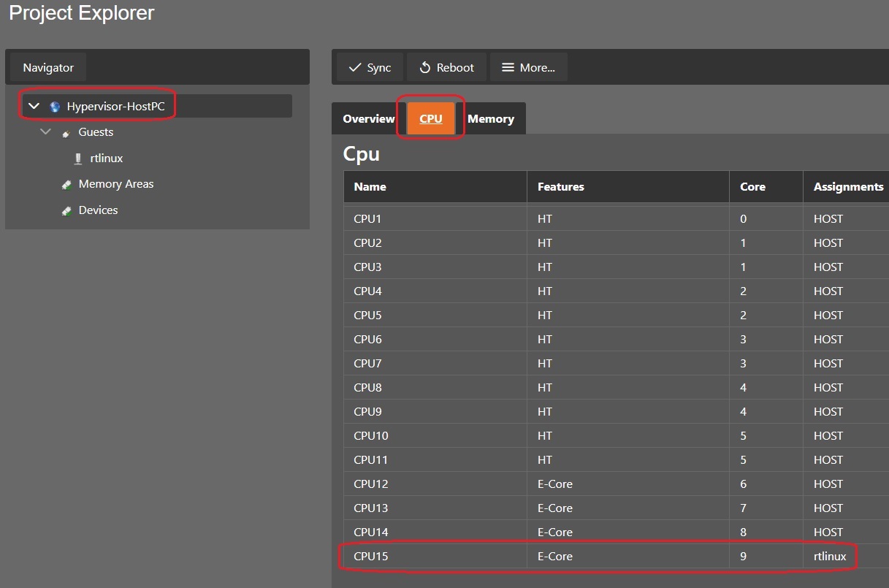Switch to the Overview tab
Viewport: 889px width, 588px height.
point(368,119)
